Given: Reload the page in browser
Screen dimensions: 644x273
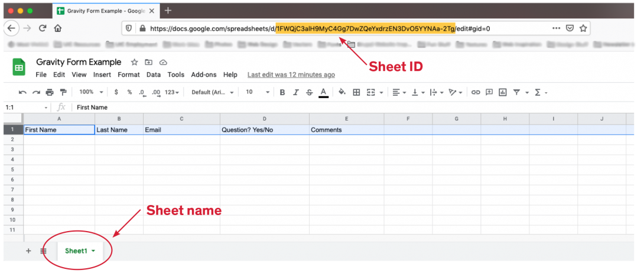Looking at the screenshot, I should point(43,28).
